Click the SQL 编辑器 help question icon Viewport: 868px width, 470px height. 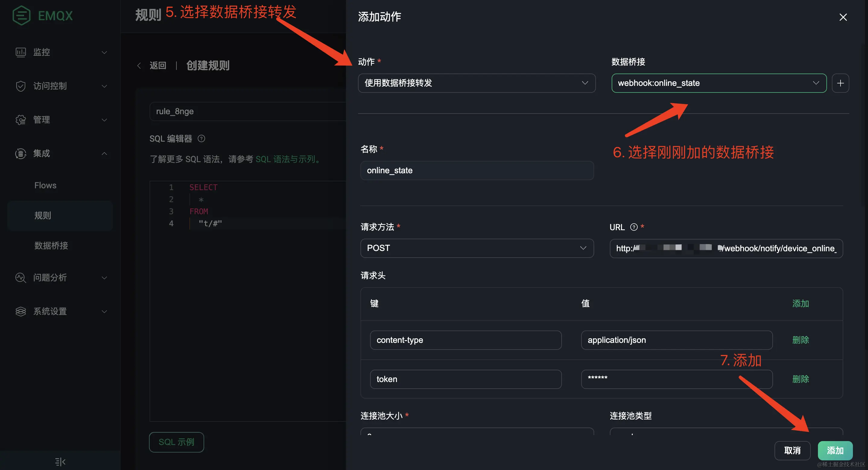coord(201,139)
